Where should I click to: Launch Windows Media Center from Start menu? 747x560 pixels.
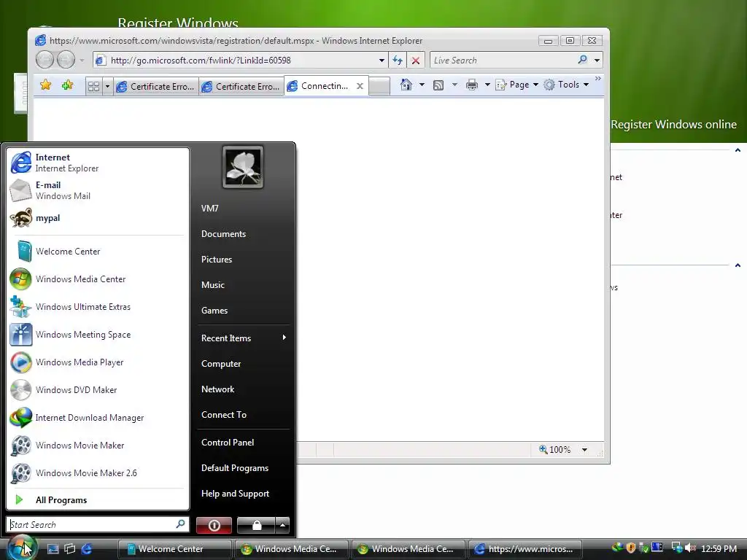click(98, 279)
